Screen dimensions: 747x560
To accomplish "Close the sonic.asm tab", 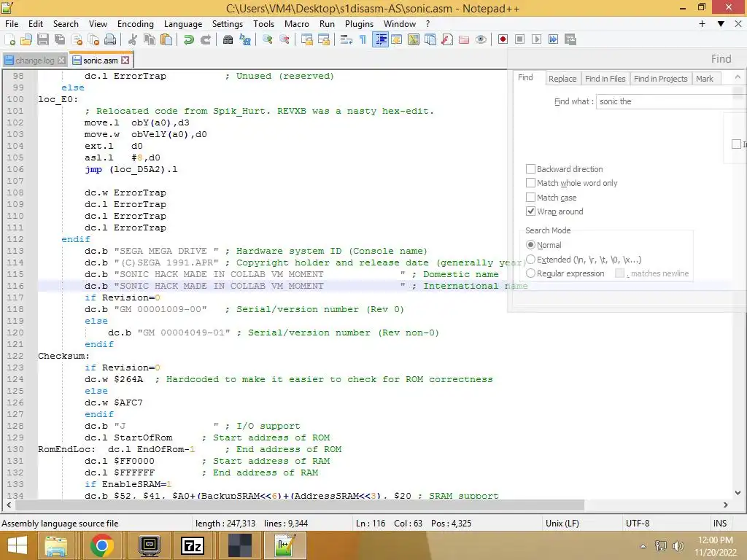I will [x=125, y=61].
